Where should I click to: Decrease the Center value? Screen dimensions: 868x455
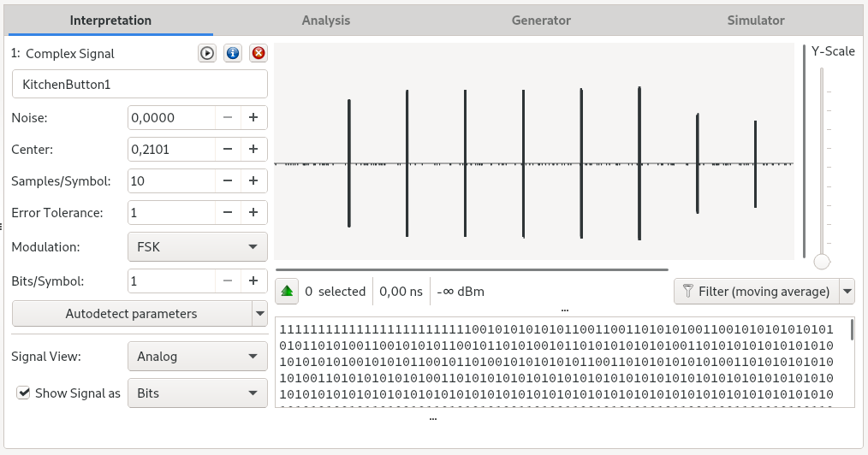coord(228,150)
